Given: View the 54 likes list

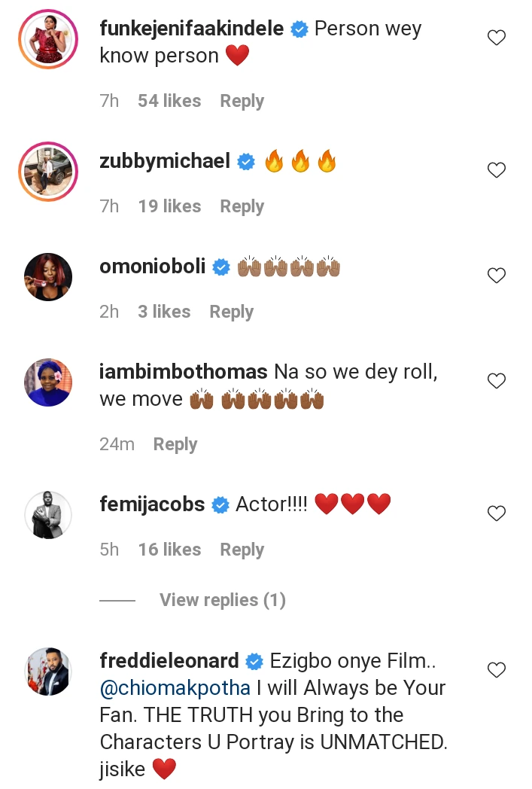Looking at the screenshot, I should click(x=169, y=101).
